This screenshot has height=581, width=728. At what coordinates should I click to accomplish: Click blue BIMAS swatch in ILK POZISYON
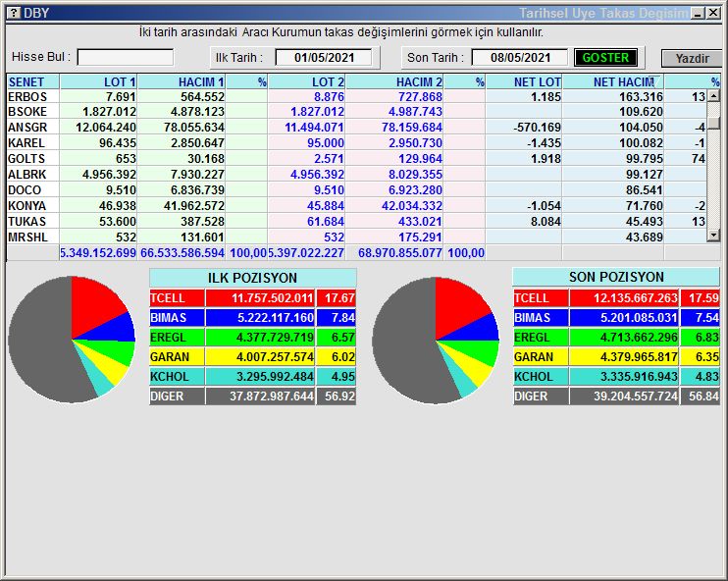tap(177, 318)
